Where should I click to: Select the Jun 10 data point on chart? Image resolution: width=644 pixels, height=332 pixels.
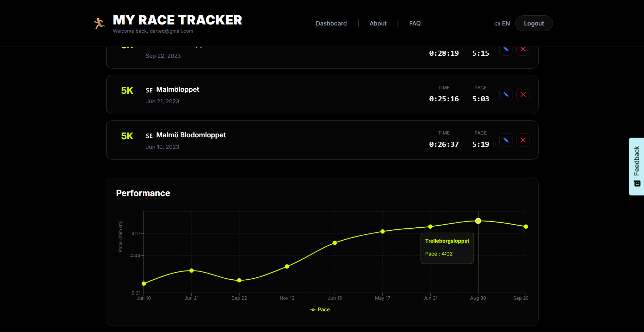(144, 283)
